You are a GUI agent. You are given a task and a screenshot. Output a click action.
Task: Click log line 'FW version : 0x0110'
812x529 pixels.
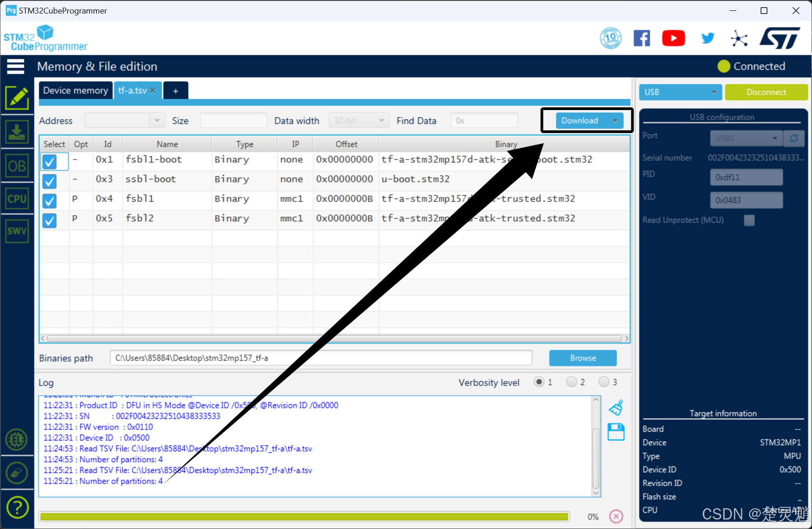98,427
